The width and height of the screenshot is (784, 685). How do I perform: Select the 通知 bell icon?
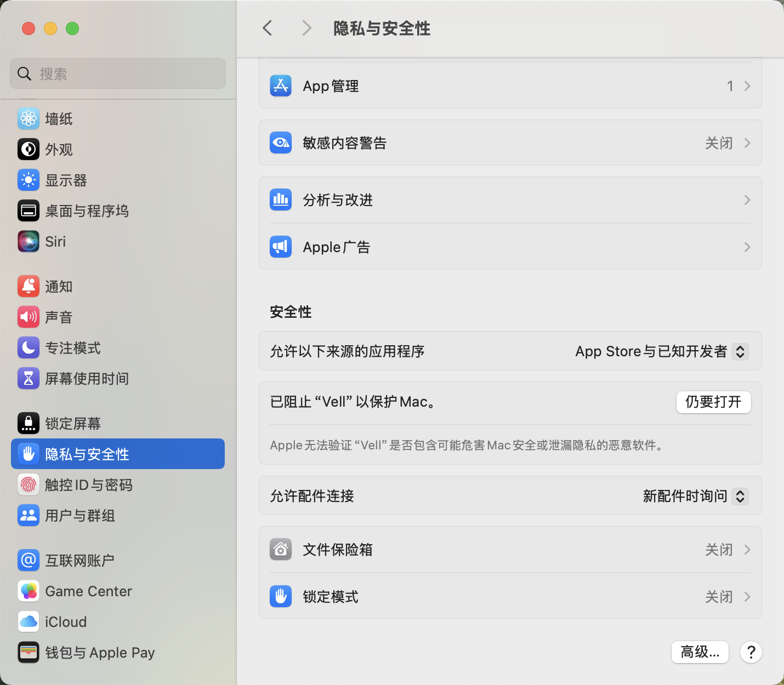pos(29,287)
